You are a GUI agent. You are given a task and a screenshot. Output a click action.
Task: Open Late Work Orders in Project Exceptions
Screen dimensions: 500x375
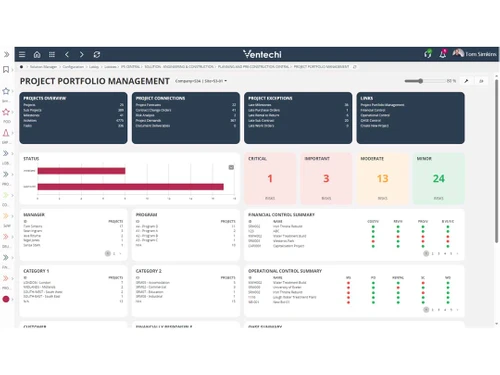298,126
